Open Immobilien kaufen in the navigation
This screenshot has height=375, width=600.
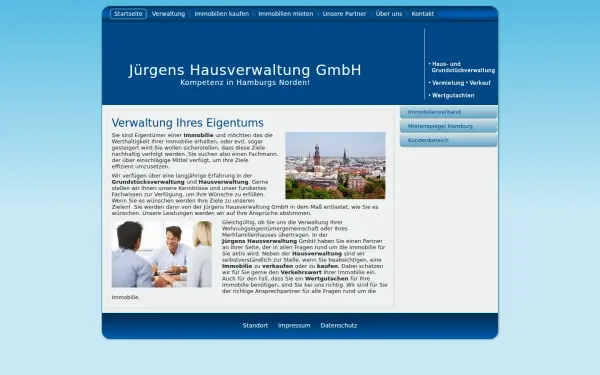(222, 14)
